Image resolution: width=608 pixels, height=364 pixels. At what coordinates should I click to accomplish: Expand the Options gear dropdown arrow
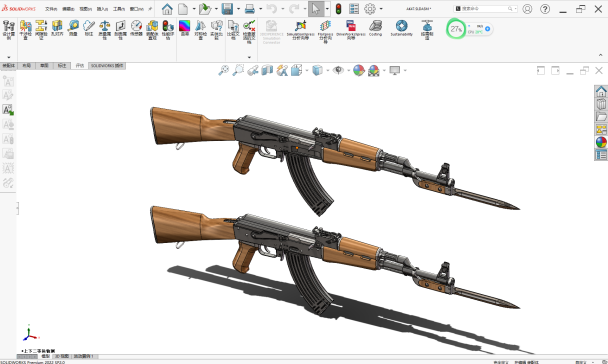pos(381,9)
